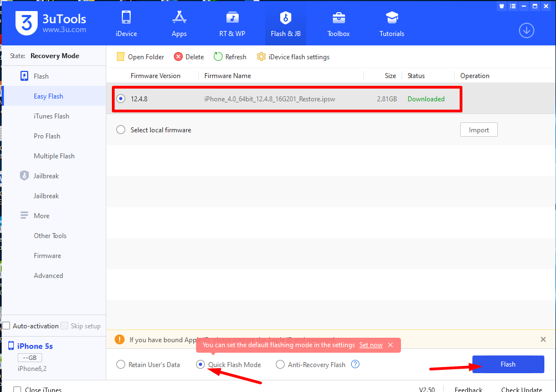556x392 pixels.
Task: Click the iPhone 5s device icon
Action: (11, 346)
